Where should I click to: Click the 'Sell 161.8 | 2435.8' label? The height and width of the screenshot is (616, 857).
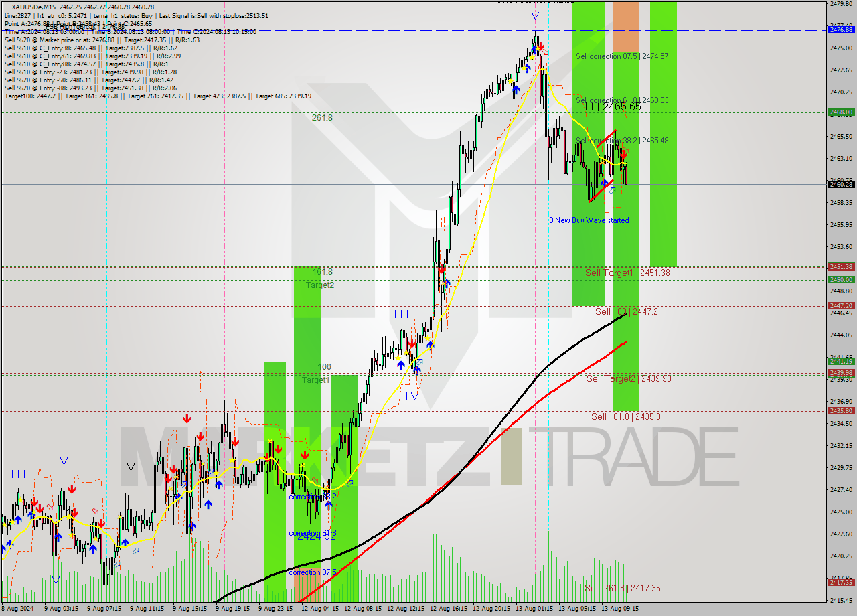[626, 416]
